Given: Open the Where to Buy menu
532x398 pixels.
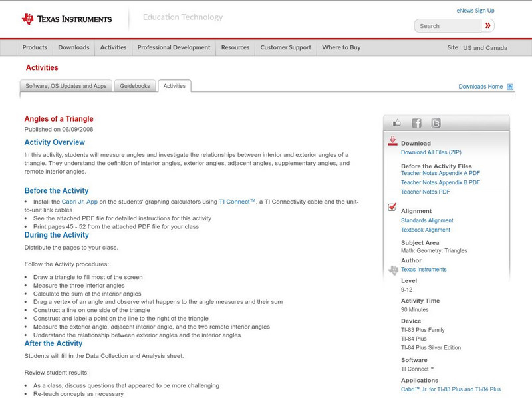Looking at the screenshot, I should (x=341, y=47).
